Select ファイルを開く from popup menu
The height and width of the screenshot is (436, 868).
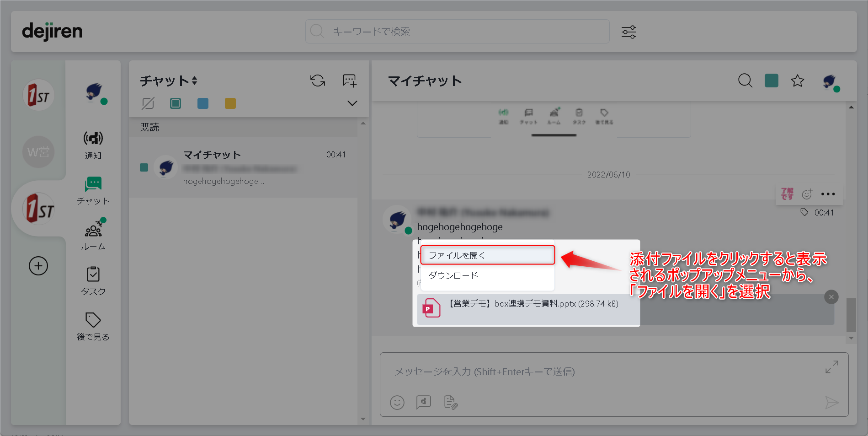[487, 255]
